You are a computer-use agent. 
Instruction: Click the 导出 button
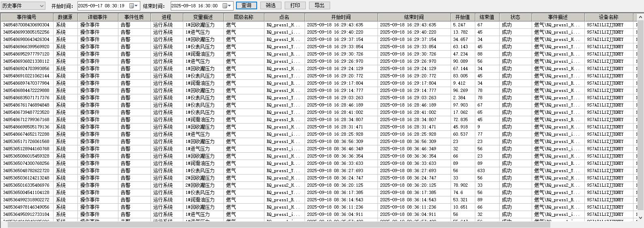tap(319, 5)
